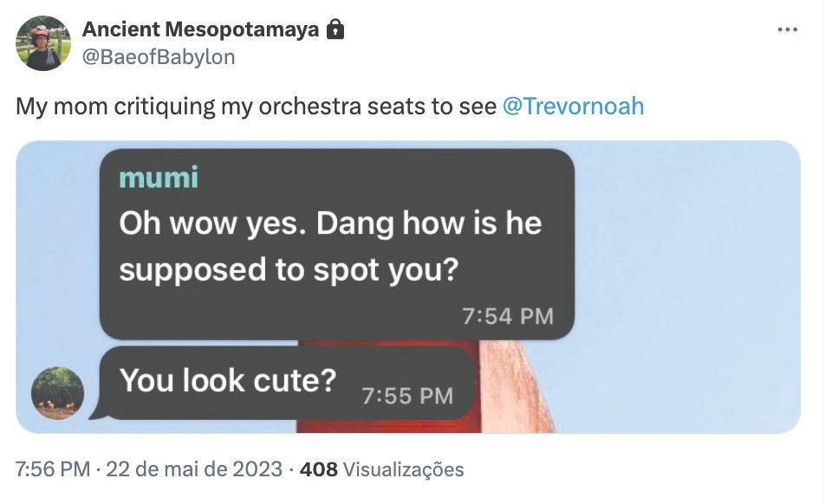Click mumi's round flamingo avatar in chat
This screenshot has width=825, height=504.
[57, 393]
